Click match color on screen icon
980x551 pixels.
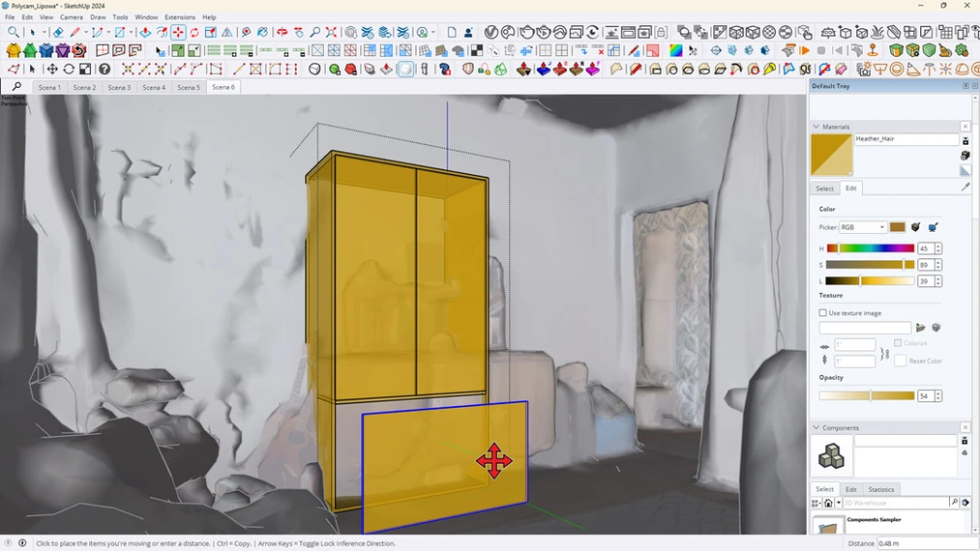934,227
